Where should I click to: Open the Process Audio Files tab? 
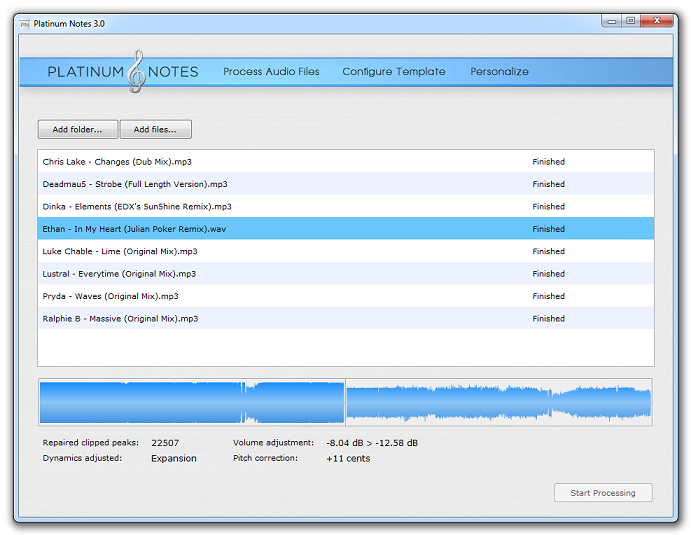pos(271,72)
